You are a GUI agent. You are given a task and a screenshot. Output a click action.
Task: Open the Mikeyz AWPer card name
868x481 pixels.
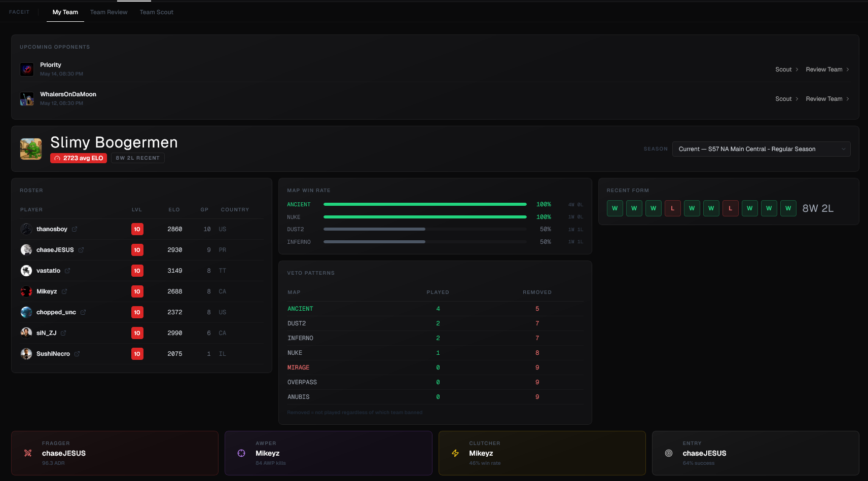pos(268,453)
